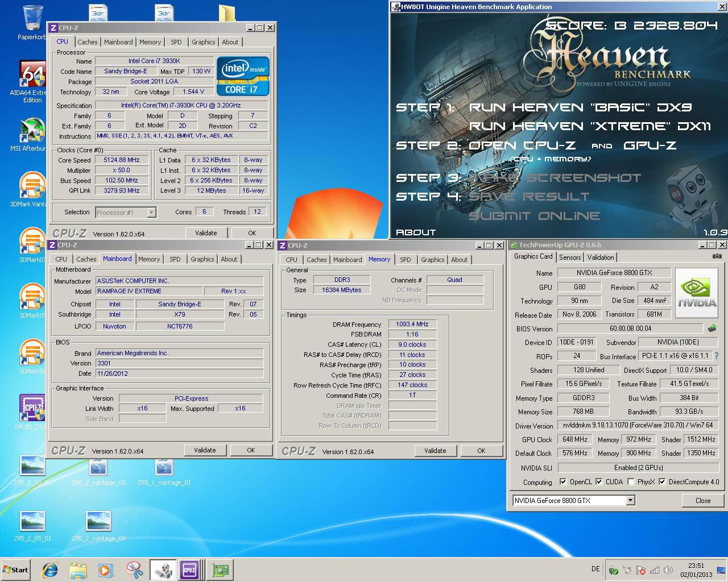
Task: Click GPU name field NVIDIA GeForce 8800 GTX
Action: coord(614,273)
